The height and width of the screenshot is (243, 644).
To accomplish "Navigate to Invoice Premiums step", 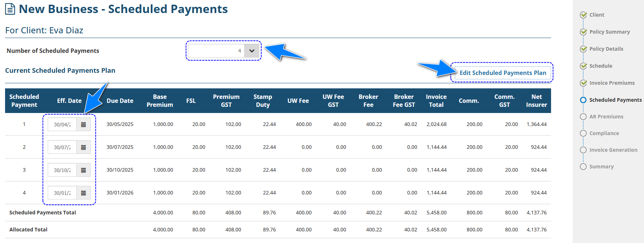I will click(612, 83).
